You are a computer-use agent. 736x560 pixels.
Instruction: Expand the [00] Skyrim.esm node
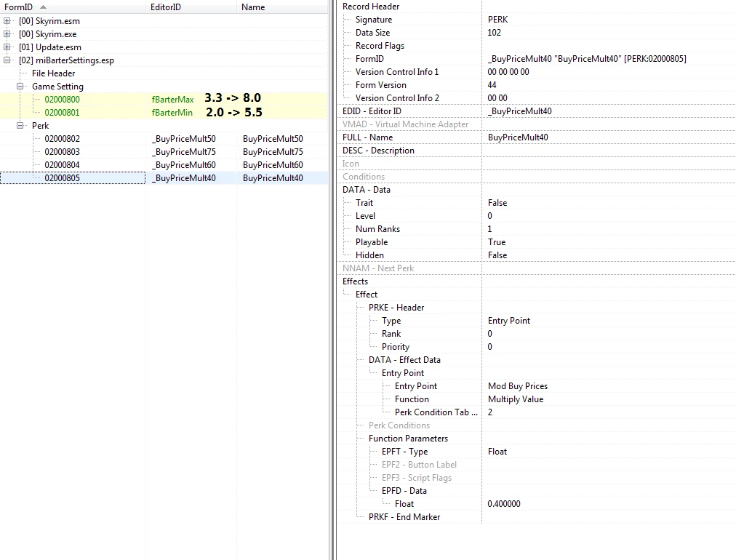[x=7, y=20]
